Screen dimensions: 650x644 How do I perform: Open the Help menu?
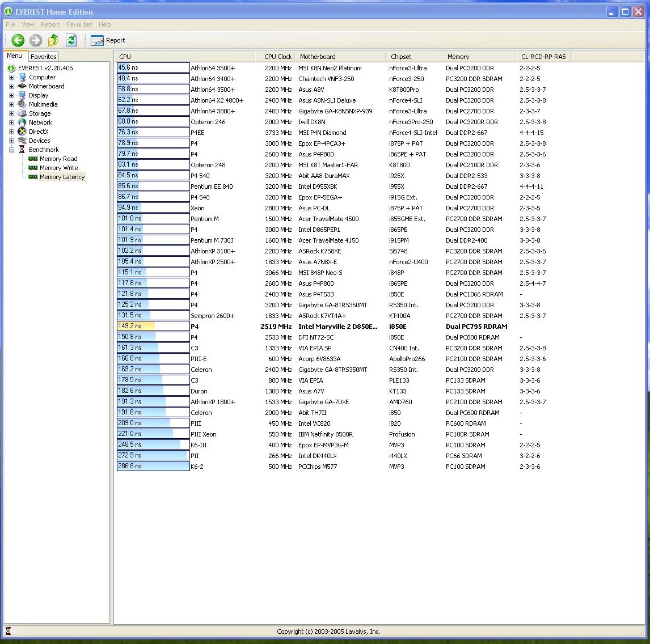coord(104,24)
